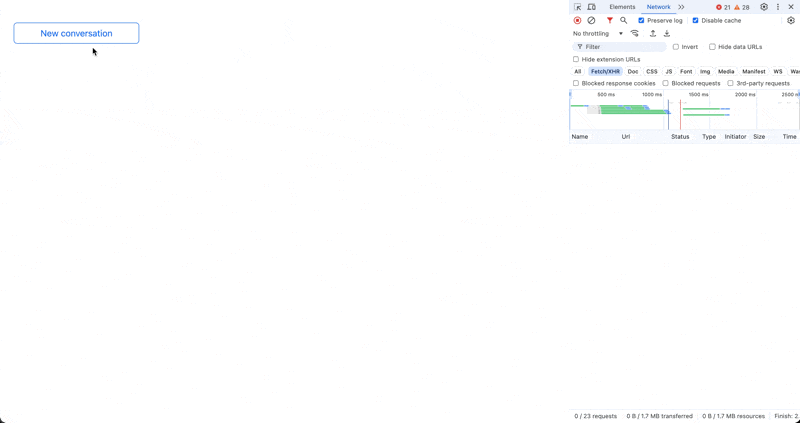Select the Network tab

(658, 7)
